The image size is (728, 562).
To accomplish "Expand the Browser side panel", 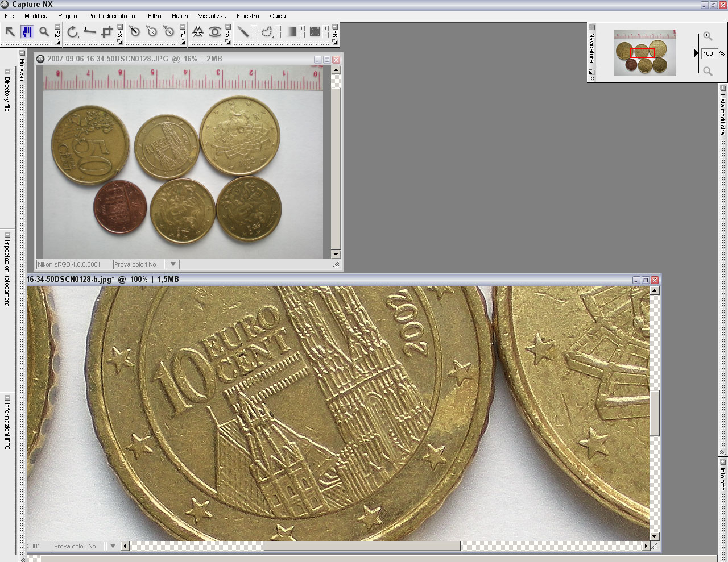I will 22,53.
